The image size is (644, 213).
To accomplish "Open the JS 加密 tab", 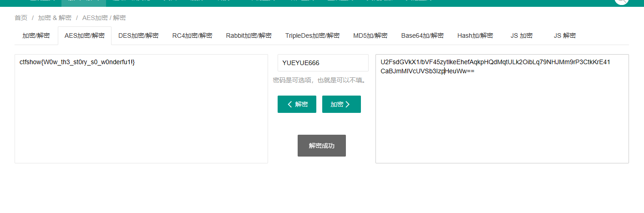I will 522,35.
